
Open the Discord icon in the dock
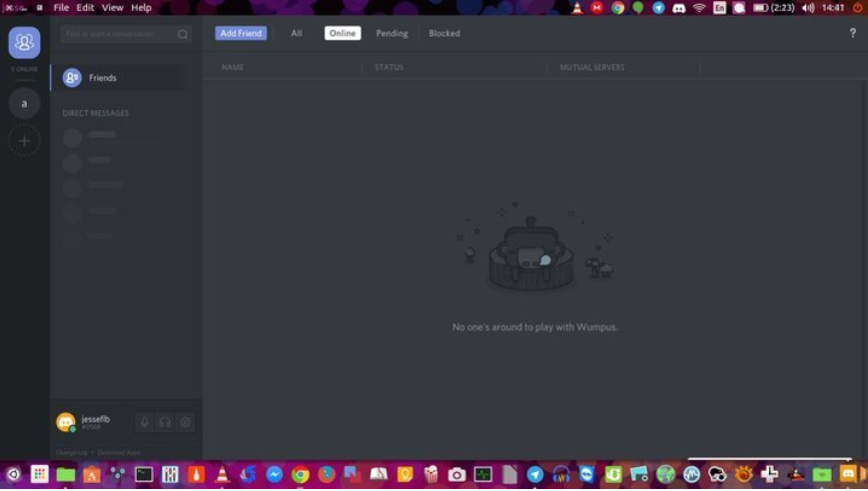point(848,474)
